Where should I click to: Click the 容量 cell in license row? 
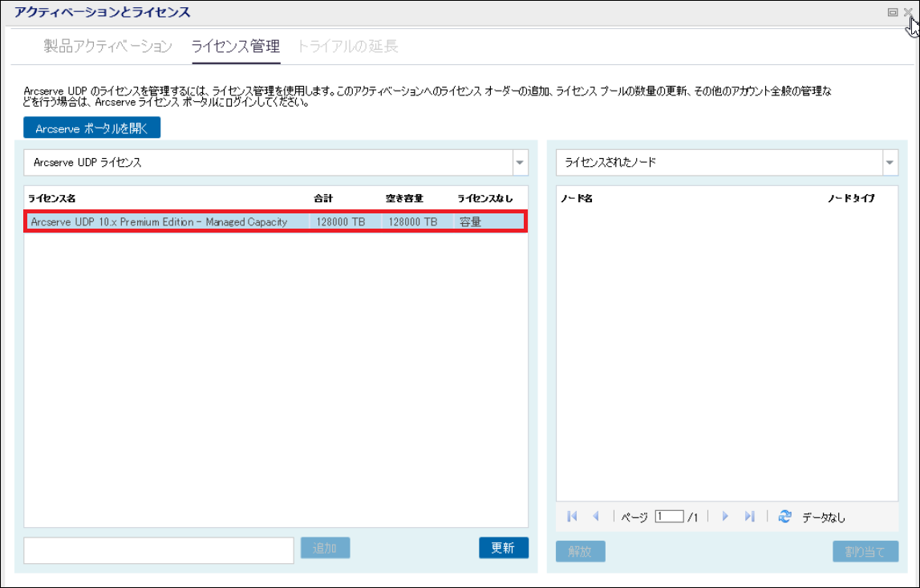coord(471,222)
